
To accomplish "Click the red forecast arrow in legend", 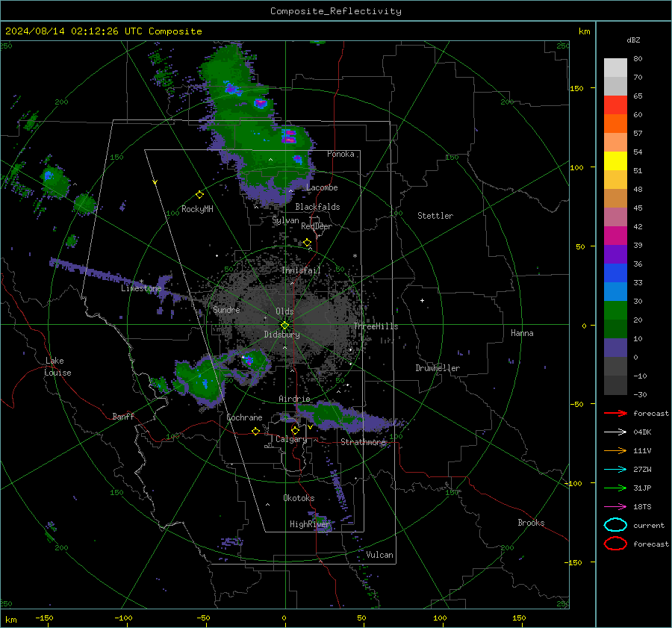I will 615,413.
